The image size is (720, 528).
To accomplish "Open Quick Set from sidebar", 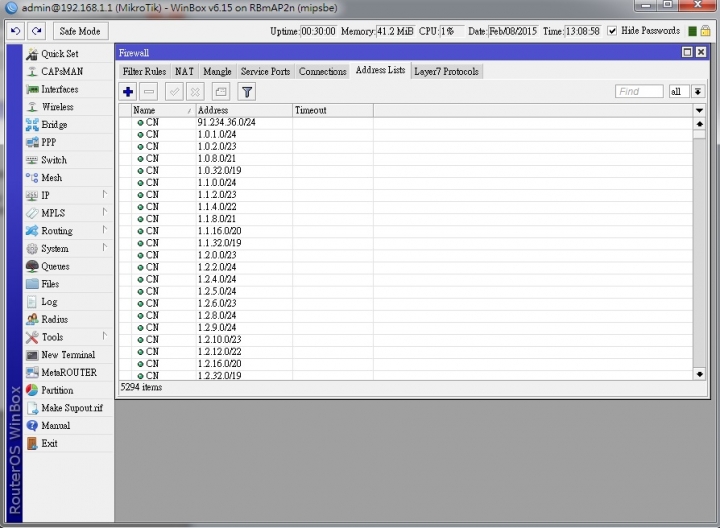I will click(68, 54).
